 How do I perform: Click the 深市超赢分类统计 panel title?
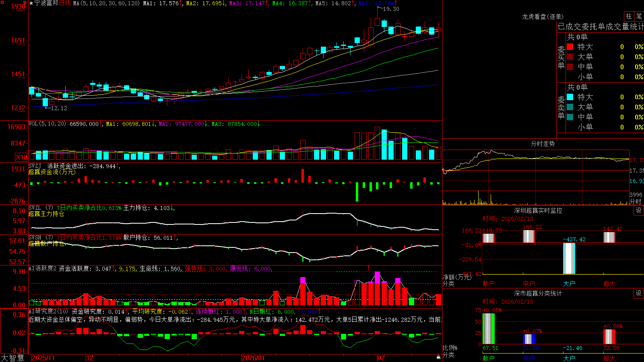click(x=538, y=293)
